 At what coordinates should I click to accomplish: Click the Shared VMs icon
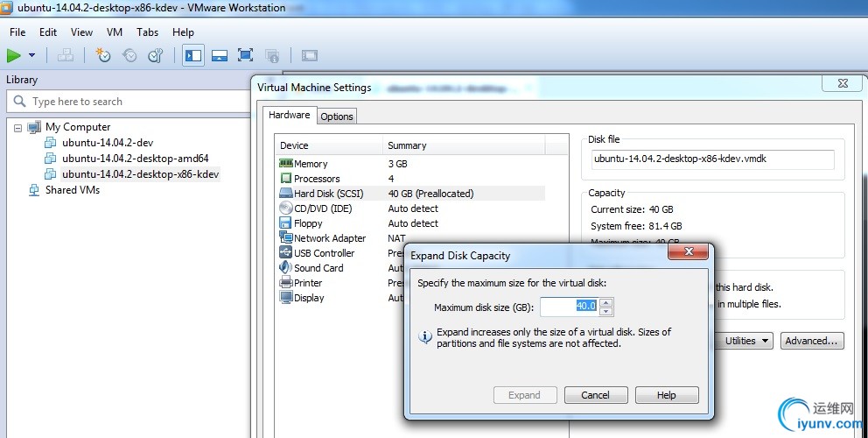[34, 190]
